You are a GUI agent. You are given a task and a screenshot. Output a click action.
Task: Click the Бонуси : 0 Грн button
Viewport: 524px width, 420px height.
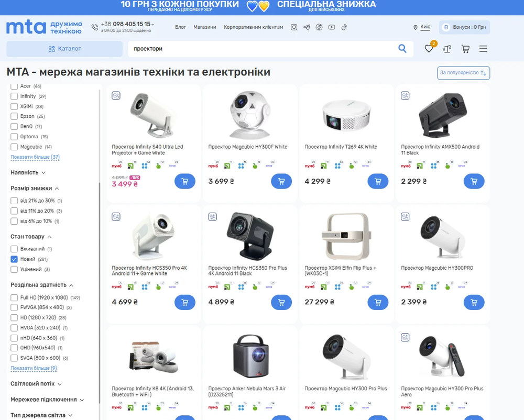tap(465, 27)
